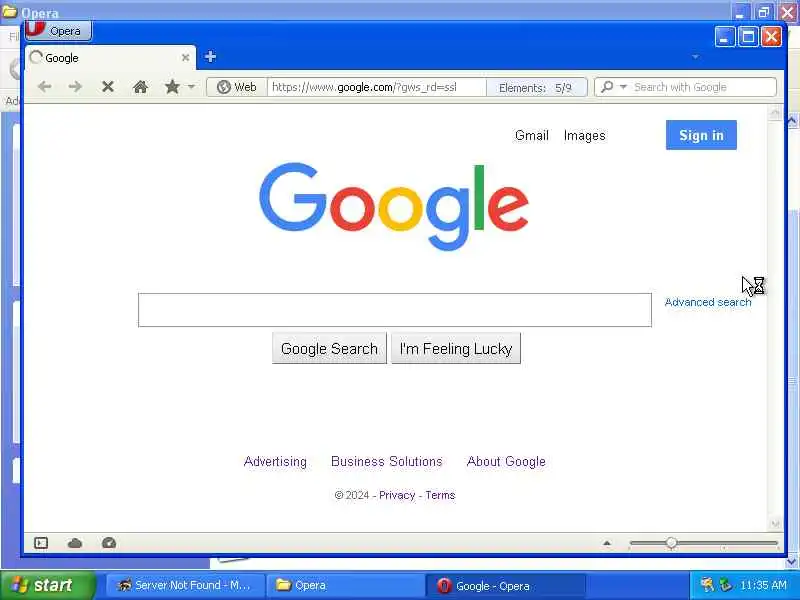This screenshot has height=600, width=800.
Task: Toggle the Opera panels icon
Action: click(x=41, y=543)
